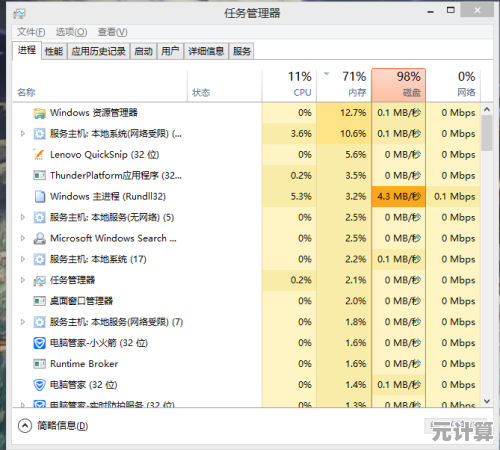Viewport: 500px width, 450px height.
Task: Click the gear icon of 服务主机: 本地系统 (17)
Action: pyautogui.click(x=39, y=259)
